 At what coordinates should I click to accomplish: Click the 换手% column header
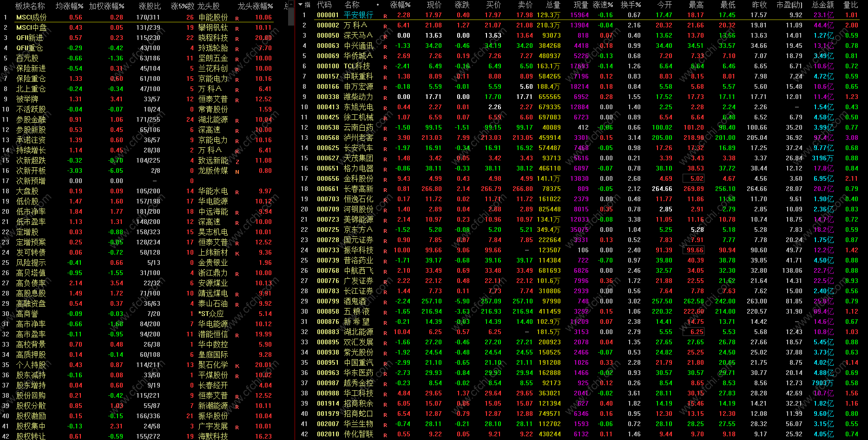click(631, 5)
